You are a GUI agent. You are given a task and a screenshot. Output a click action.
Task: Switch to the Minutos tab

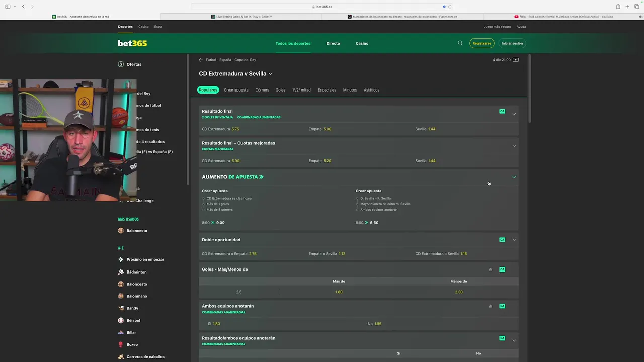pos(350,90)
